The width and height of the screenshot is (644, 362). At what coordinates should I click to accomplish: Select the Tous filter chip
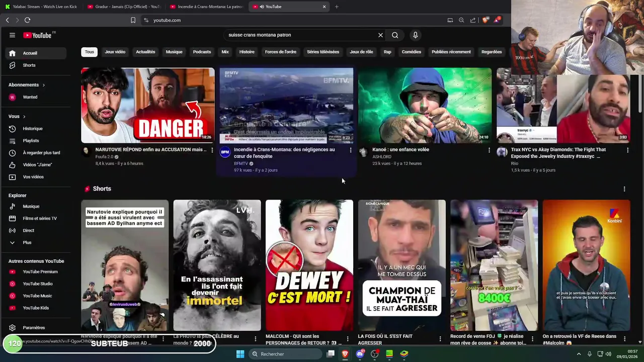(x=89, y=52)
